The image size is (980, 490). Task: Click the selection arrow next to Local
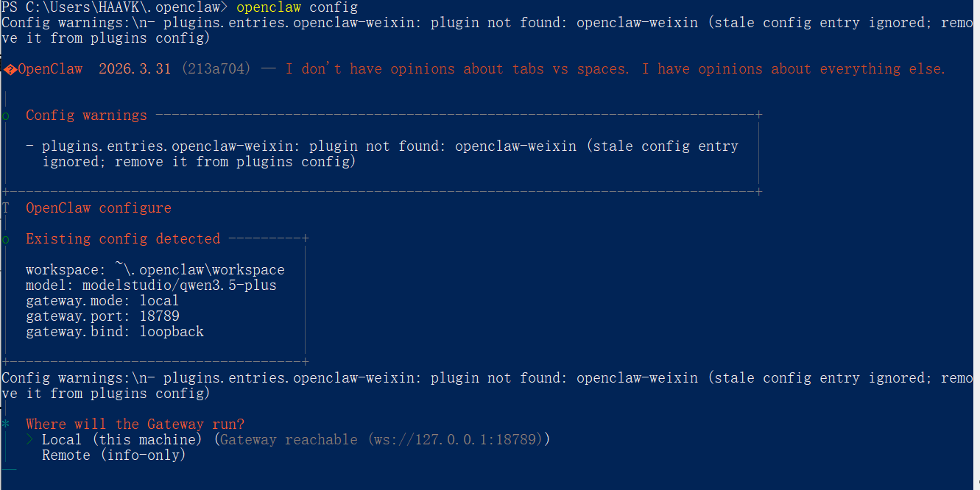[x=30, y=440]
